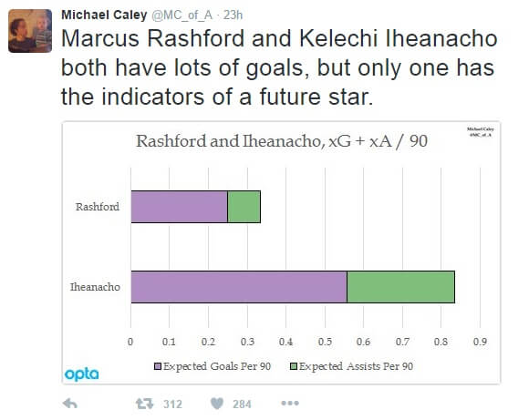Click Rashford's green expected assists bar

(x=244, y=207)
